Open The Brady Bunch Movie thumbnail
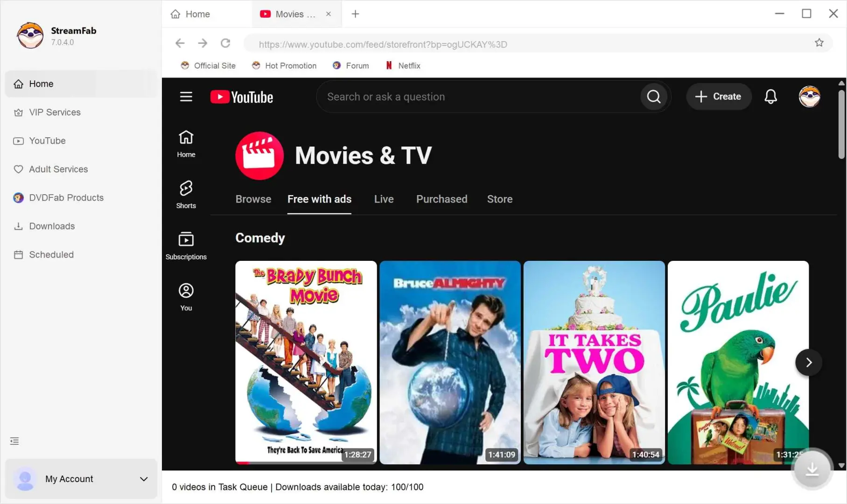The height and width of the screenshot is (504, 847). click(306, 363)
